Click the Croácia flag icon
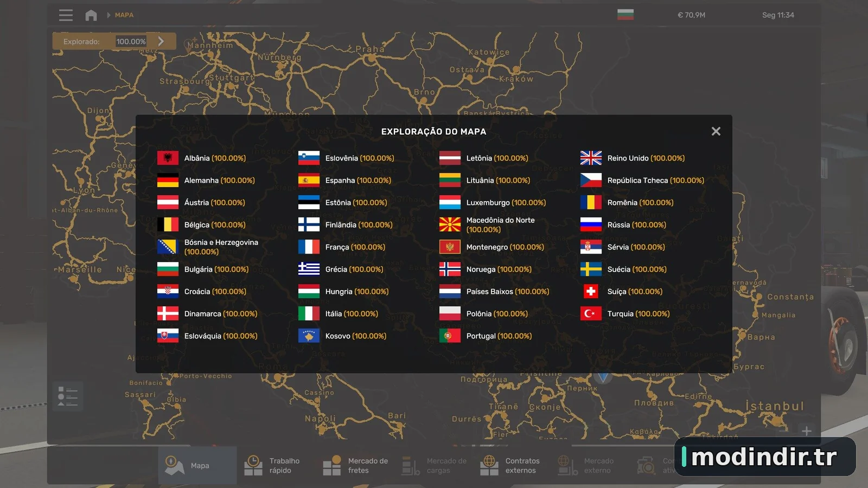The height and width of the screenshot is (488, 868). (168, 291)
